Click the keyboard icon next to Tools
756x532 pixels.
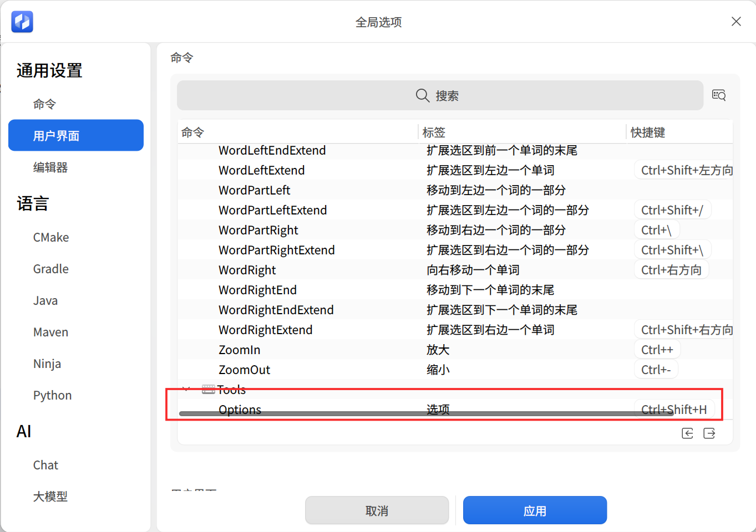(209, 389)
